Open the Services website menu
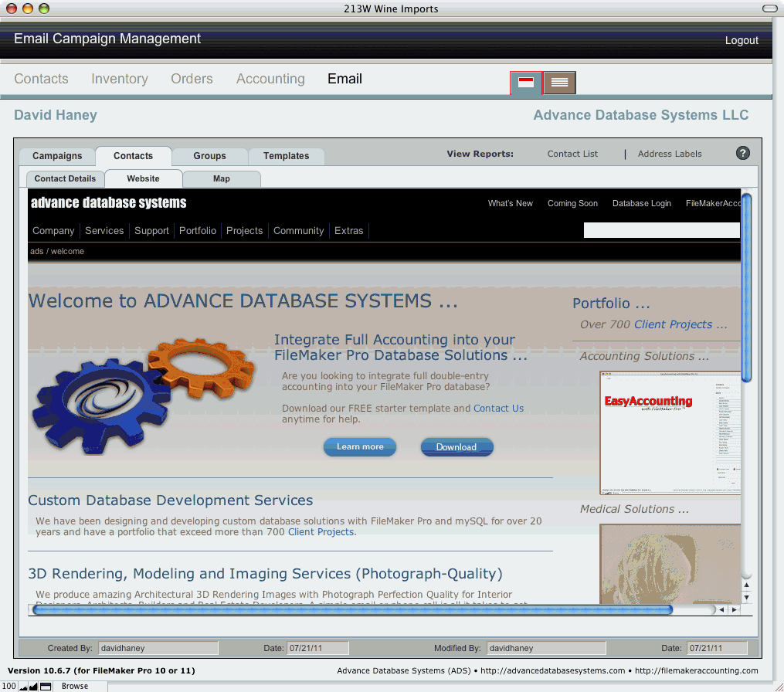 [104, 230]
